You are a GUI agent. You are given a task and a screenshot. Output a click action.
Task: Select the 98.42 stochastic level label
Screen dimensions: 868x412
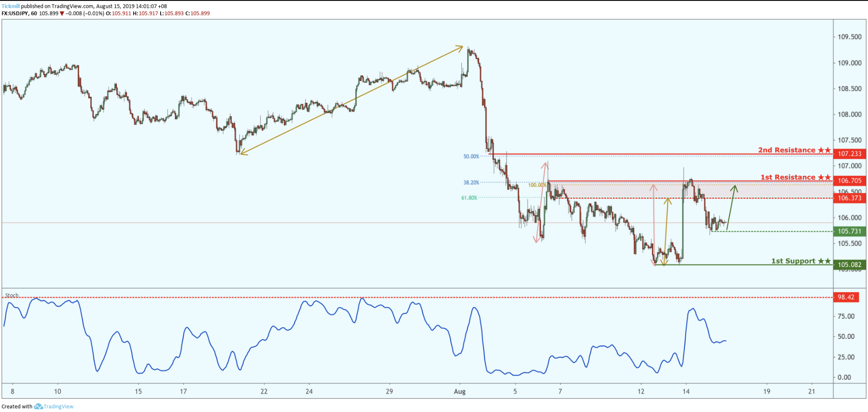pyautogui.click(x=846, y=297)
